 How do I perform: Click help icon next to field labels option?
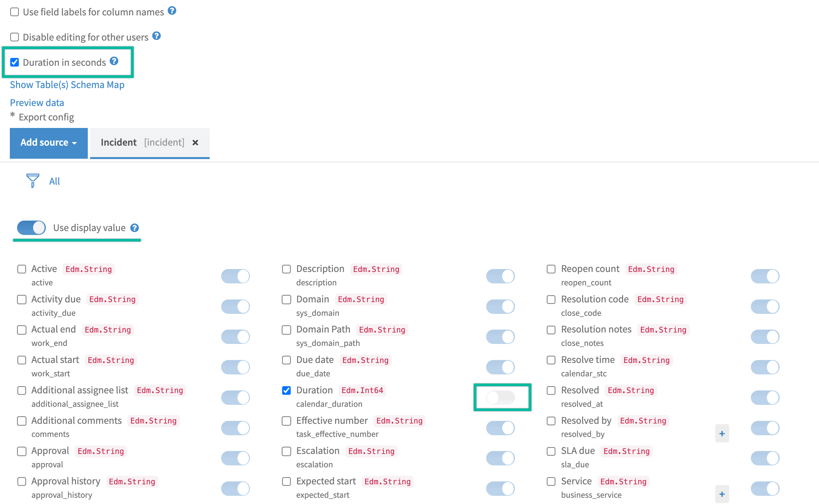point(172,11)
